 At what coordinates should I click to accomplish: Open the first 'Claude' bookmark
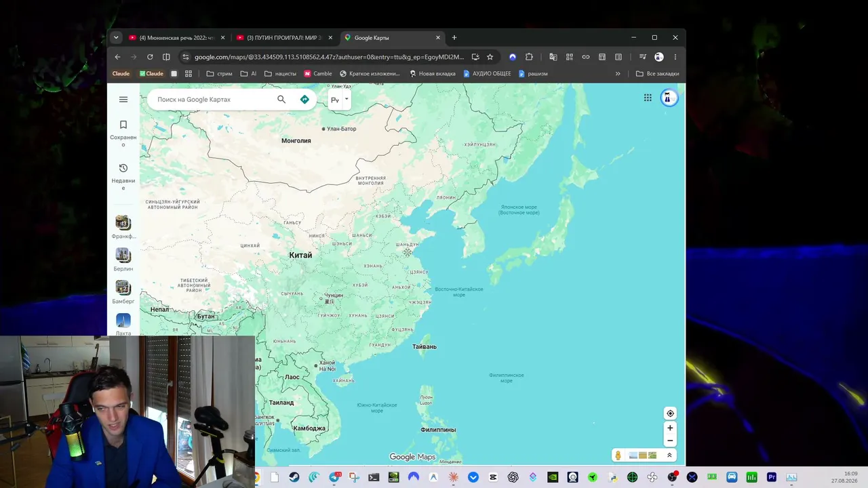pyautogui.click(x=121, y=74)
